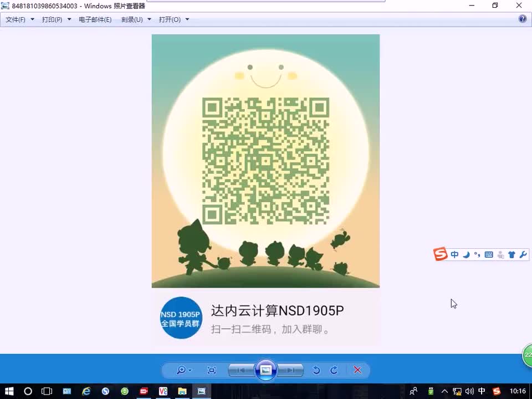Expand the 刻录(U) dropdown arrow
The image size is (532, 399).
pyautogui.click(x=149, y=19)
